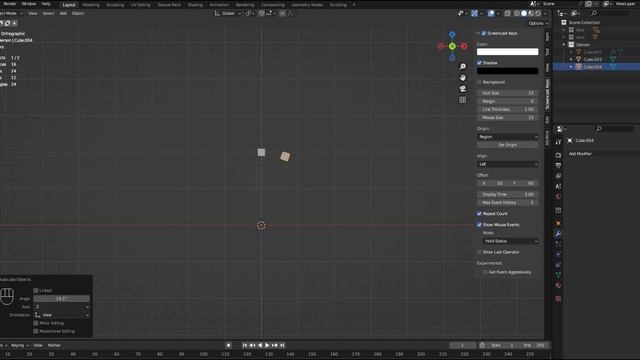Toggle the show overlays icon
Viewport: 640px width, 360px height.
(x=491, y=13)
